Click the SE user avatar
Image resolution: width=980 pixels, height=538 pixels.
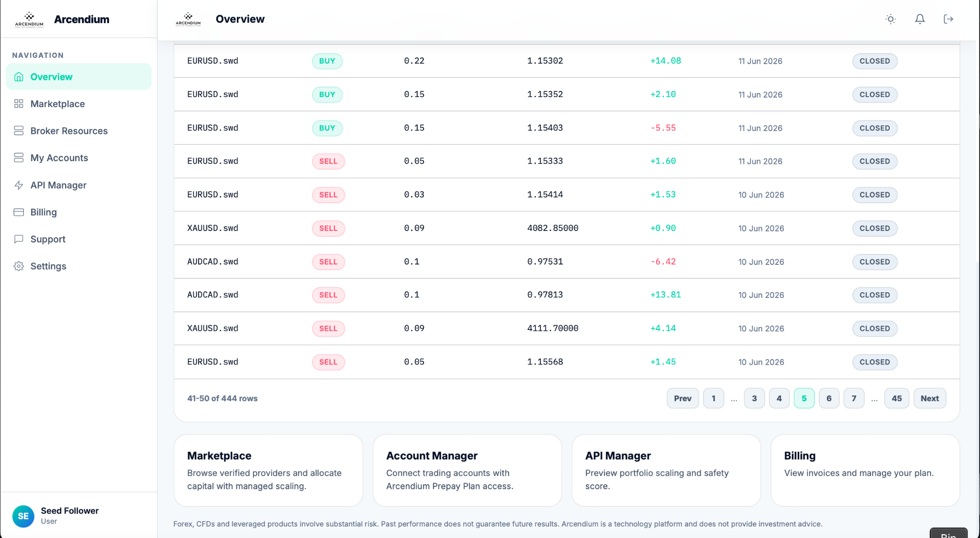pyautogui.click(x=23, y=516)
